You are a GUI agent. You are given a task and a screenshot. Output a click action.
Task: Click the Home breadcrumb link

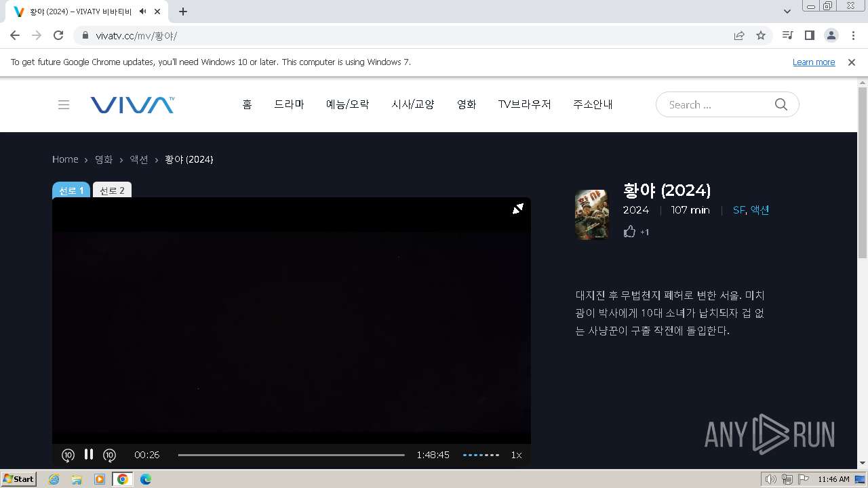click(65, 159)
